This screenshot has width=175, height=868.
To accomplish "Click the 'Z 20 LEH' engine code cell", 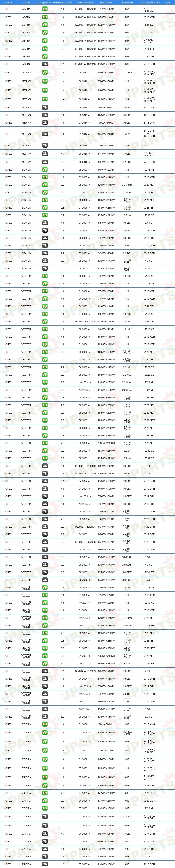I will point(149,801).
